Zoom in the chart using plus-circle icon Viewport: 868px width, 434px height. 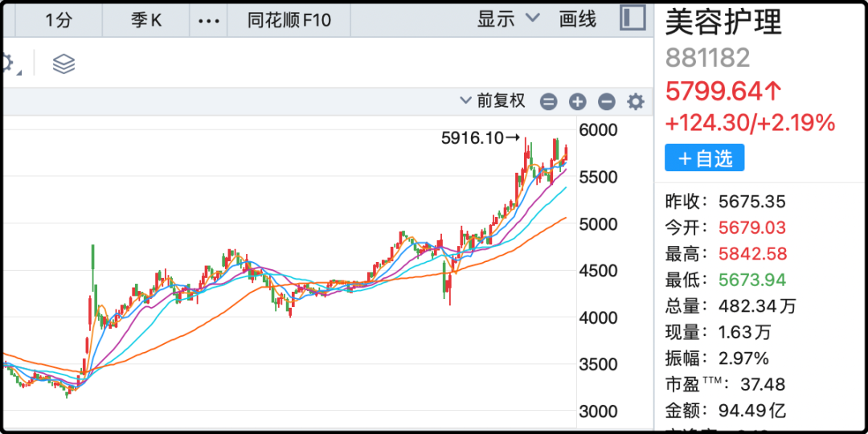[577, 101]
